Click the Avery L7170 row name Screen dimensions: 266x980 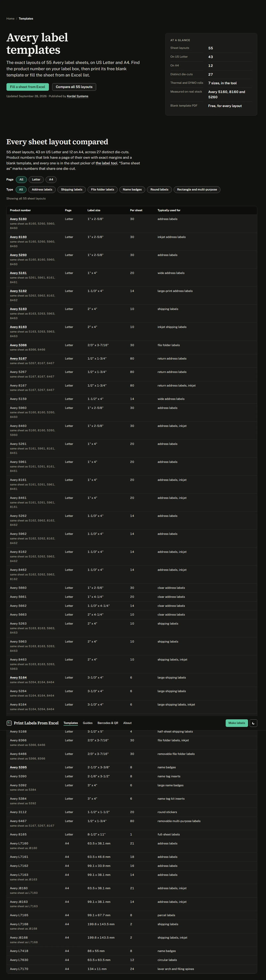(19, 969)
